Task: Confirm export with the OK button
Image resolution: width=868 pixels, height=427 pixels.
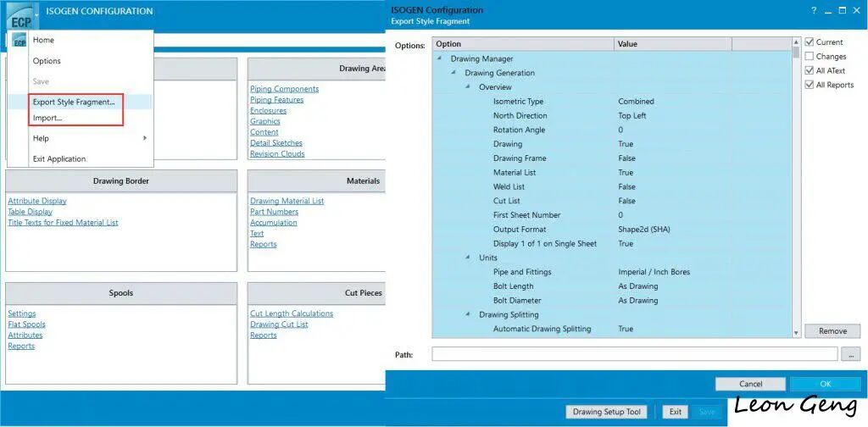Action: (x=826, y=384)
